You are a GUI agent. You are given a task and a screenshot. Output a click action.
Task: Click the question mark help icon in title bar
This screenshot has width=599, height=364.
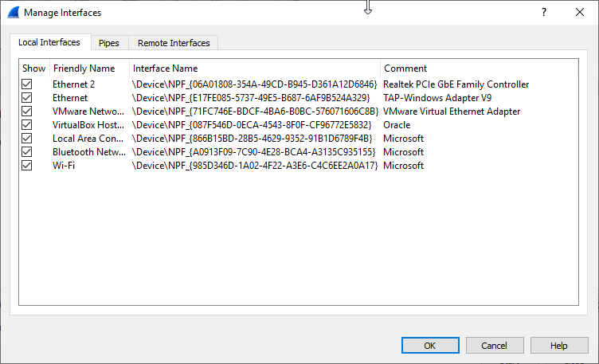(543, 13)
